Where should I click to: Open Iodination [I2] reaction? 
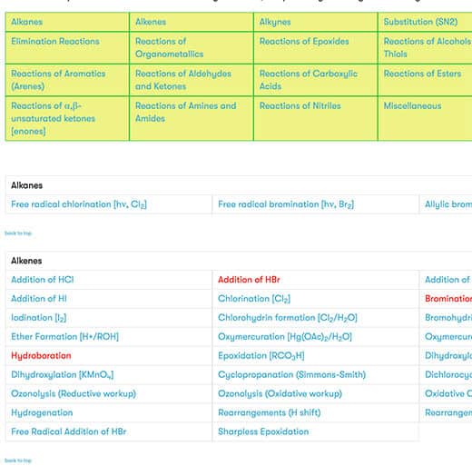pos(38,318)
